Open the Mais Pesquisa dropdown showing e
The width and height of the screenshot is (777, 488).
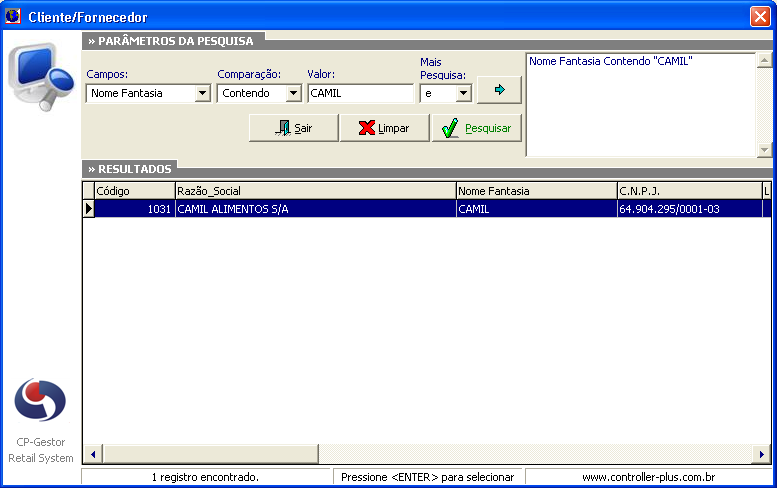click(x=463, y=93)
